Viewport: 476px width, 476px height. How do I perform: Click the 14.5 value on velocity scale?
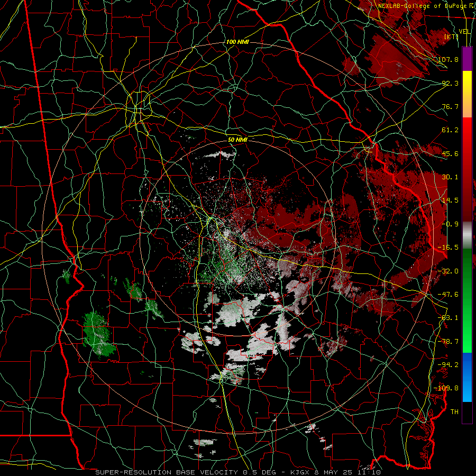coord(450,200)
